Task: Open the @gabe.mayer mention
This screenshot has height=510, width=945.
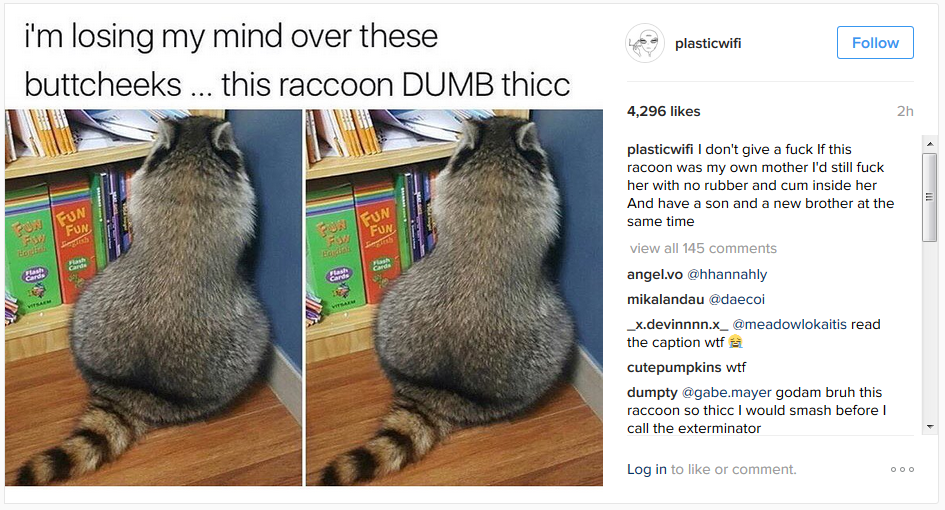Action: click(726, 392)
